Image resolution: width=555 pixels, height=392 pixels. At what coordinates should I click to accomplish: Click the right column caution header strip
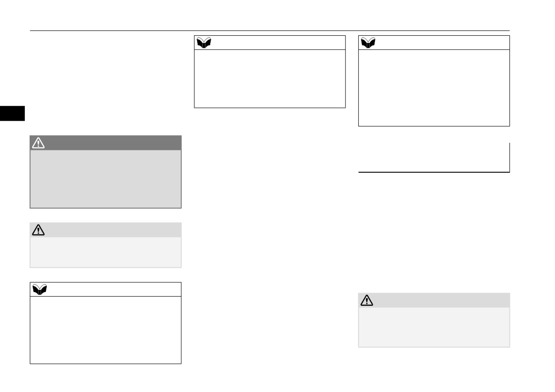(434, 300)
